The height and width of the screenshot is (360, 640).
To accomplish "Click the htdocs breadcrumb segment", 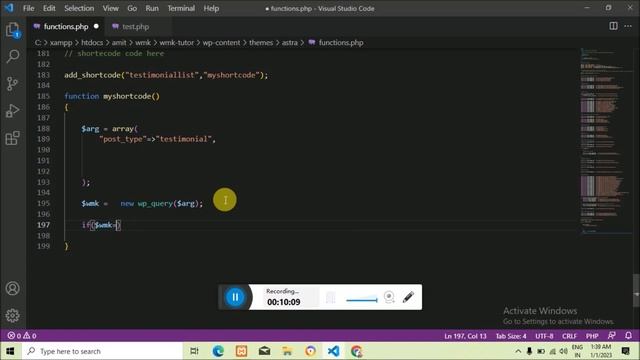I will point(92,42).
